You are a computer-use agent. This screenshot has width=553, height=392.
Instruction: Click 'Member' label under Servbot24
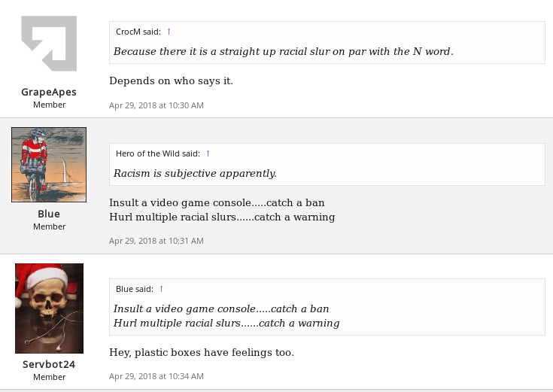(50, 377)
